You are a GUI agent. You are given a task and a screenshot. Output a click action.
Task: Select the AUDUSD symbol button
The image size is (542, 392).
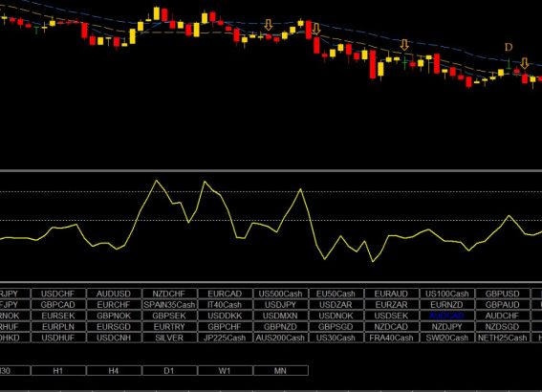pyautogui.click(x=114, y=294)
